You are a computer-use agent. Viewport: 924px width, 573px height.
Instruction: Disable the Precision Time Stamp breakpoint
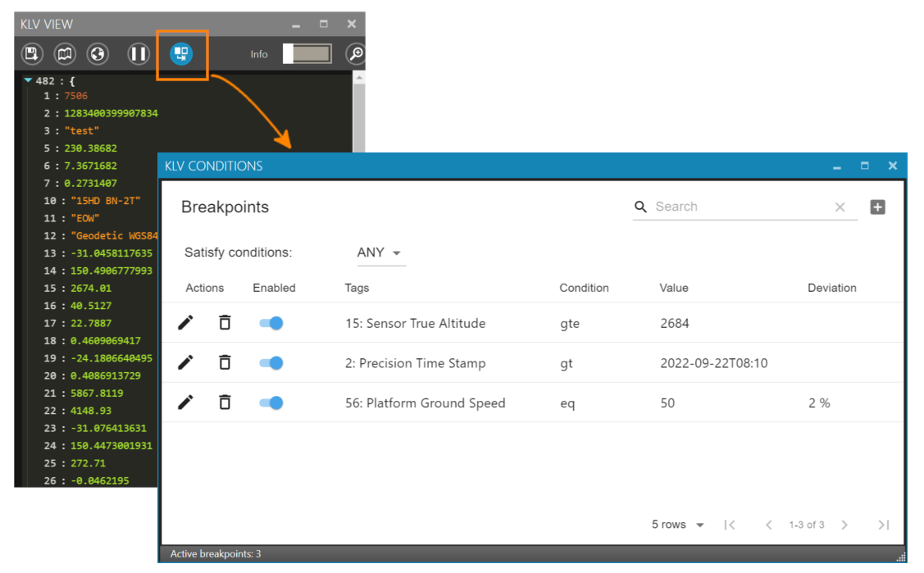pyautogui.click(x=271, y=363)
